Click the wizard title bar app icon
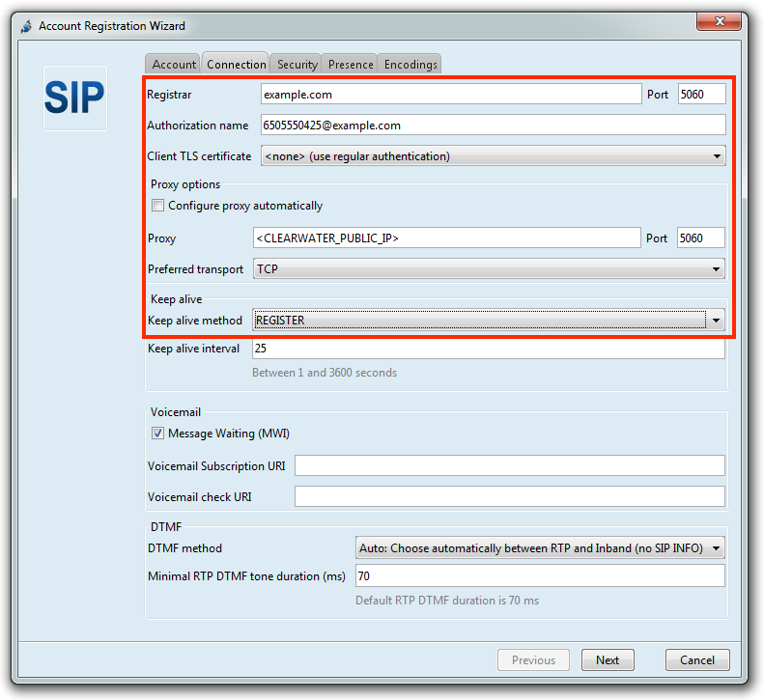764x700 pixels. pos(26,26)
